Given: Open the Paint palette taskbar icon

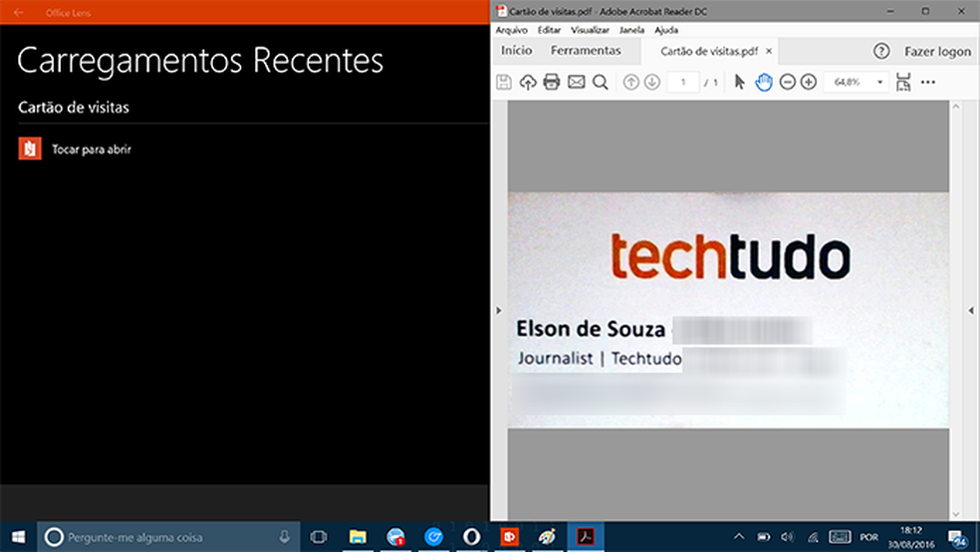Looking at the screenshot, I should tap(548, 537).
